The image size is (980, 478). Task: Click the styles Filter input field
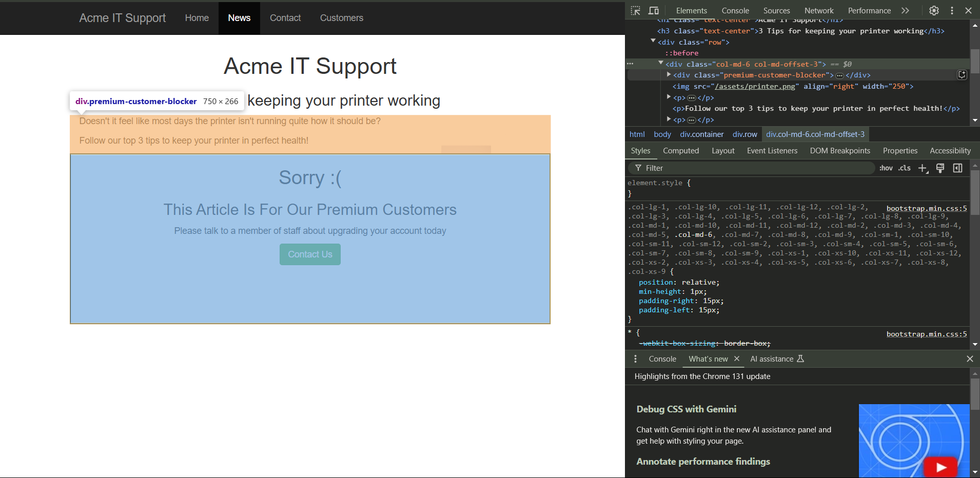coord(754,168)
